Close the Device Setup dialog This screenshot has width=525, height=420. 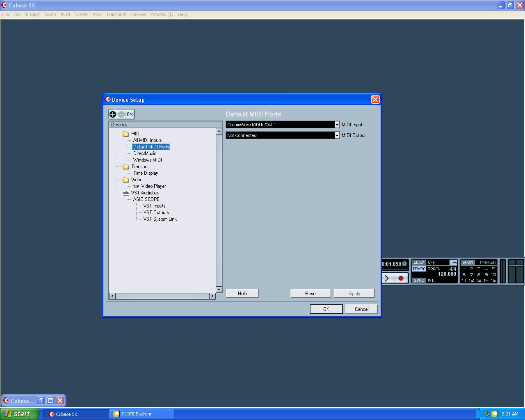[x=375, y=100]
